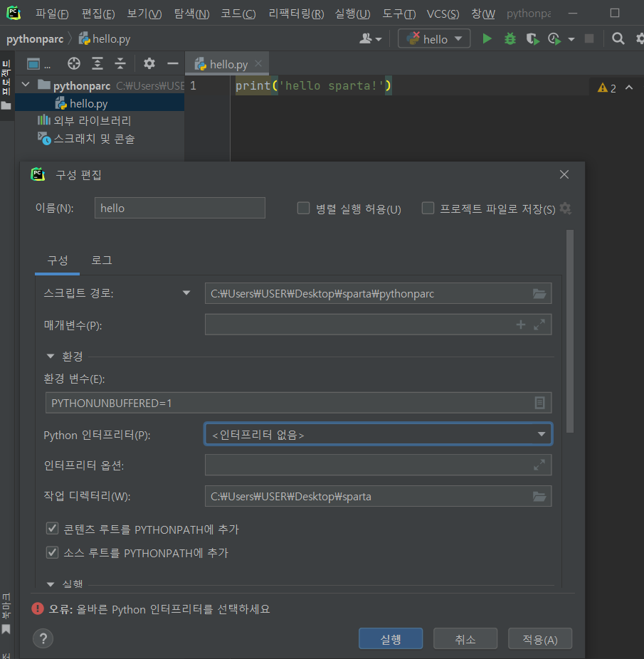Click gear icon beside save as project file
Screen dimensions: 644x659
[x=566, y=209]
